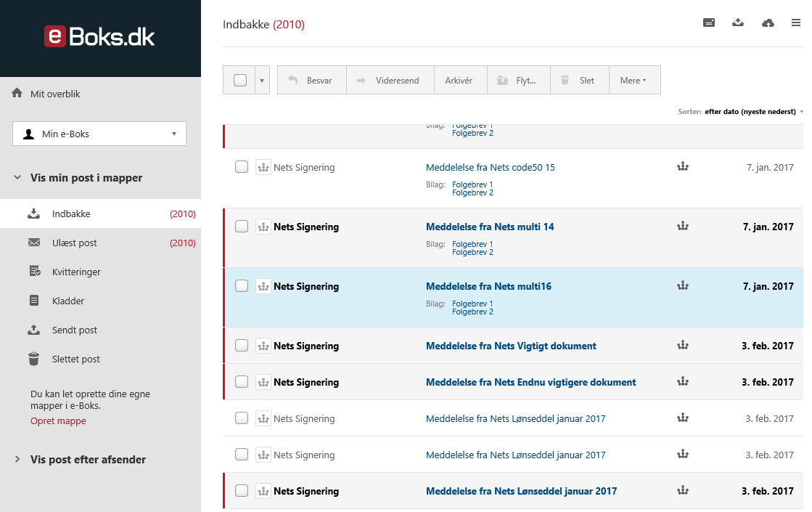
Task: Click the e-Boks.dk logo
Action: (x=99, y=36)
